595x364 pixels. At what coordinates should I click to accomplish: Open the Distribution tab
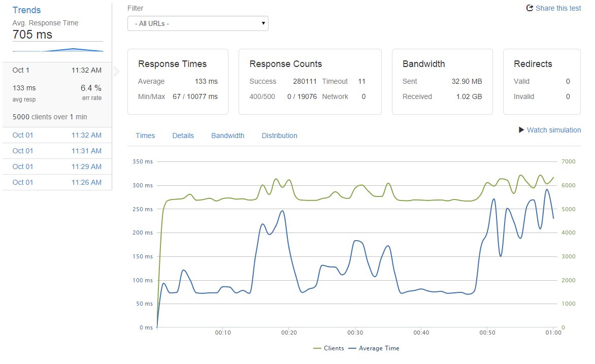pos(279,136)
